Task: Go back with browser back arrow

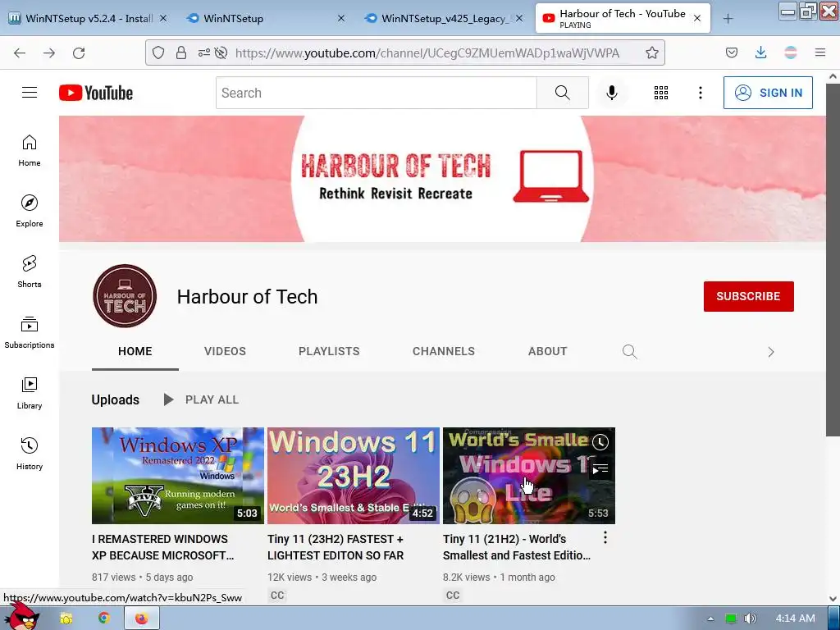Action: click(x=20, y=52)
